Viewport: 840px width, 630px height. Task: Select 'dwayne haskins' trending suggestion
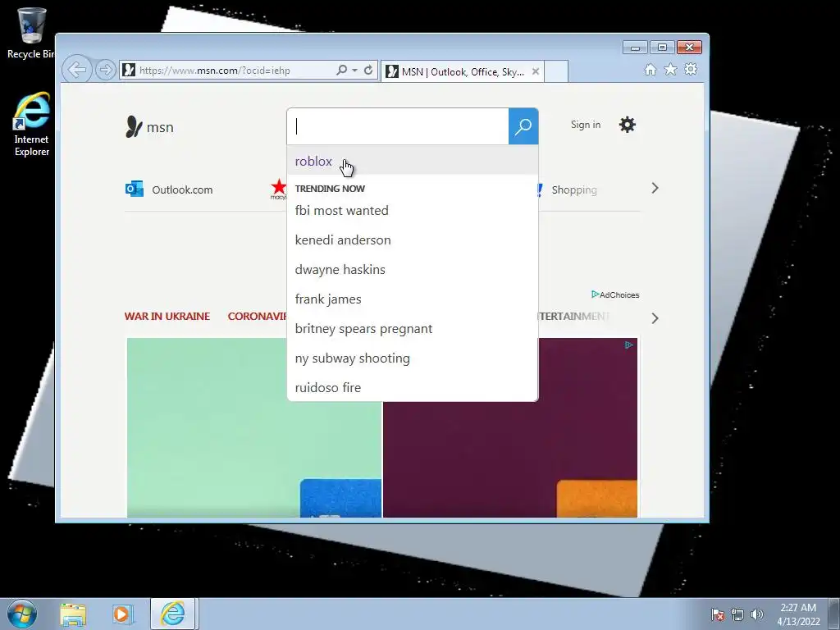[413, 269]
